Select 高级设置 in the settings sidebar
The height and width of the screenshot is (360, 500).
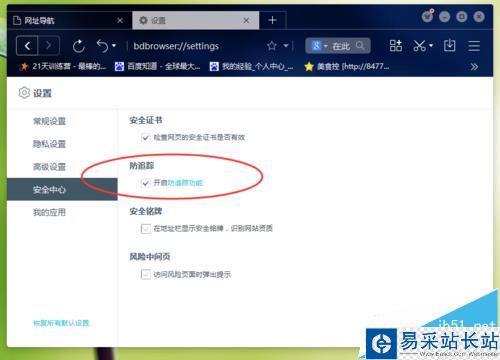[x=49, y=166]
